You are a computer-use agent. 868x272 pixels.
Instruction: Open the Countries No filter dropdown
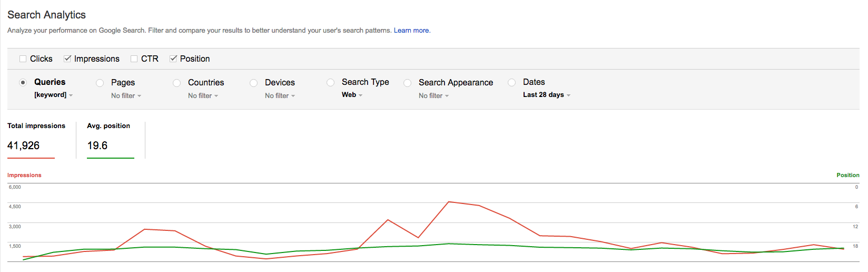pyautogui.click(x=203, y=96)
